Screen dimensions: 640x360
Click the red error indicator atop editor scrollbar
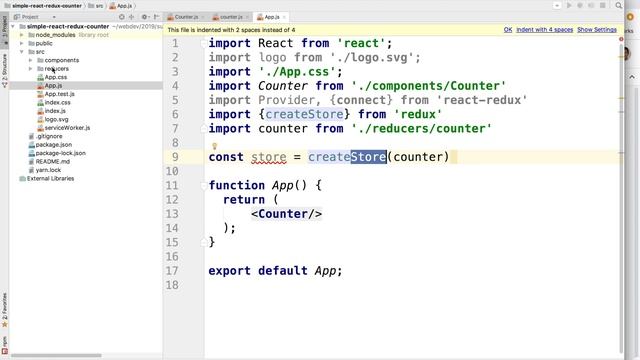pos(621,39)
